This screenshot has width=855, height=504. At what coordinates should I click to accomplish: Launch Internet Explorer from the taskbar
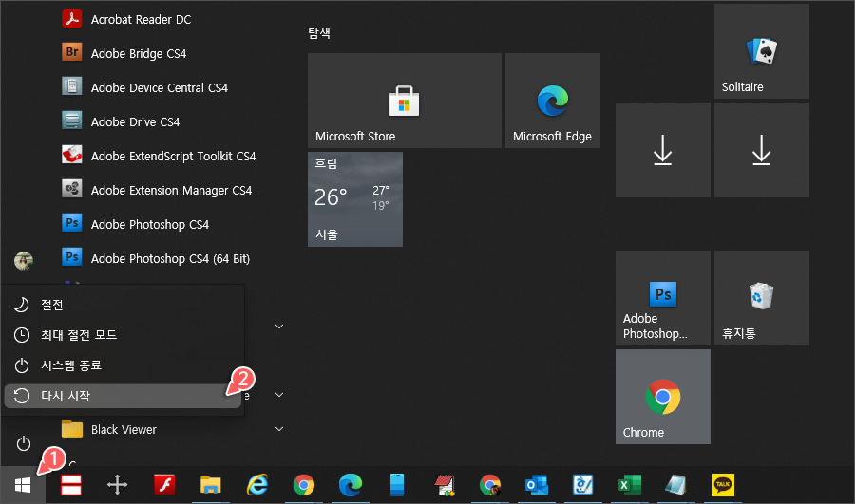click(257, 484)
